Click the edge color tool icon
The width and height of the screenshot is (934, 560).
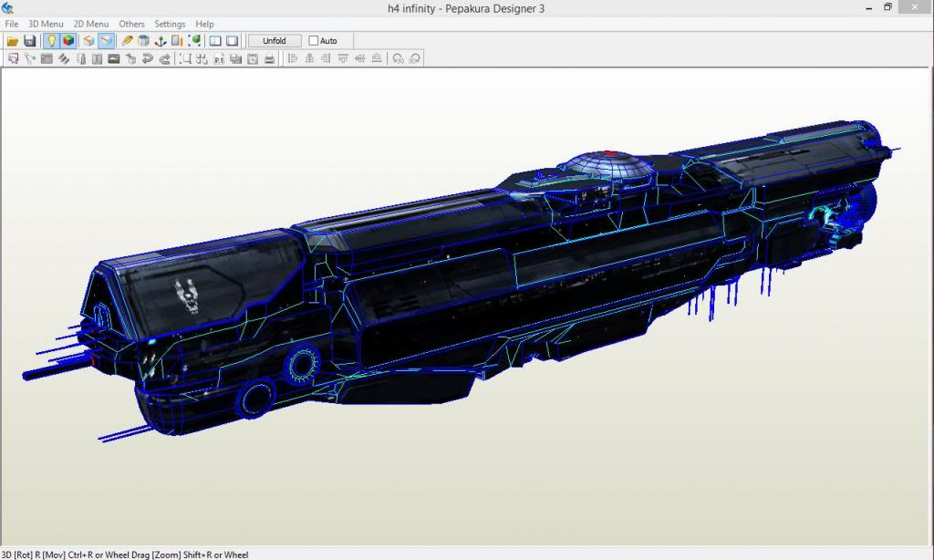click(80, 58)
